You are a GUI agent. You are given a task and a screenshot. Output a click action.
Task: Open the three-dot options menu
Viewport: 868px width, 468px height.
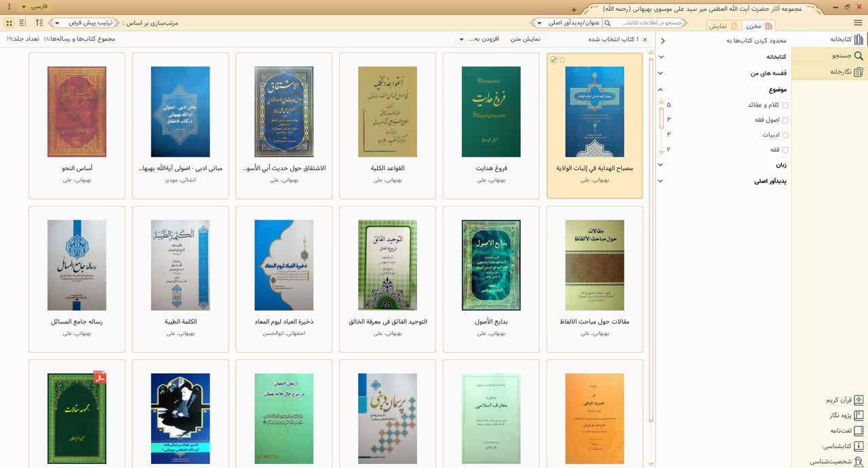pos(9,7)
